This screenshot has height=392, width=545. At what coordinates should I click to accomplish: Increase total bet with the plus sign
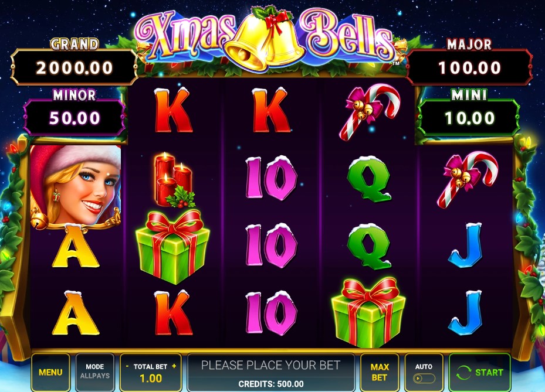[x=174, y=366]
